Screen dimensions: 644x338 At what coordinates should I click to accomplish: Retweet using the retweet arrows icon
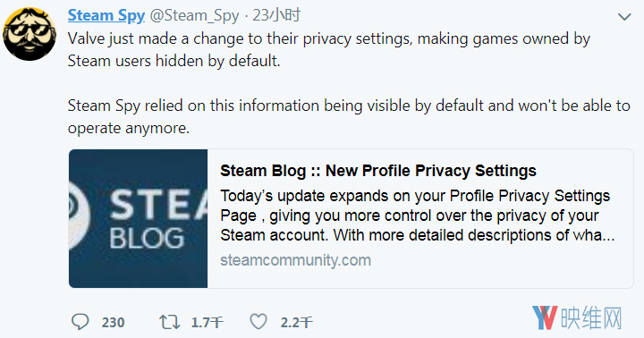point(170,322)
